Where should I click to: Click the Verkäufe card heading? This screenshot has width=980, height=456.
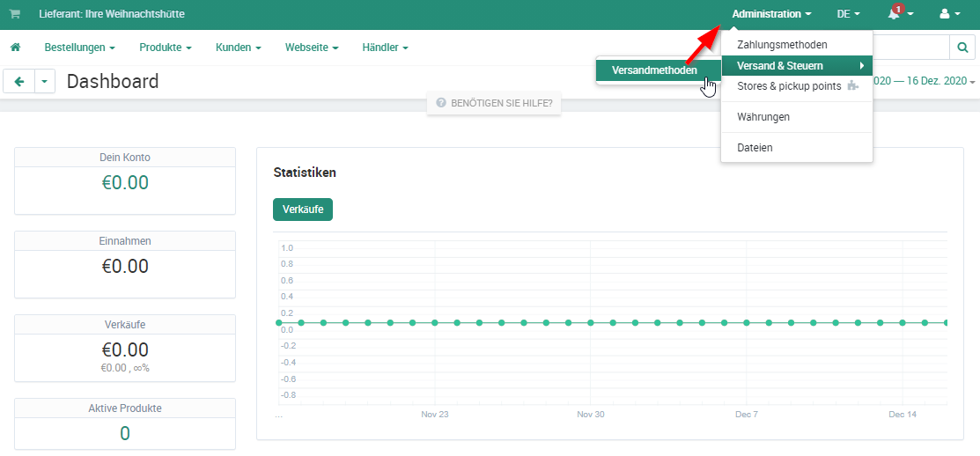point(125,324)
